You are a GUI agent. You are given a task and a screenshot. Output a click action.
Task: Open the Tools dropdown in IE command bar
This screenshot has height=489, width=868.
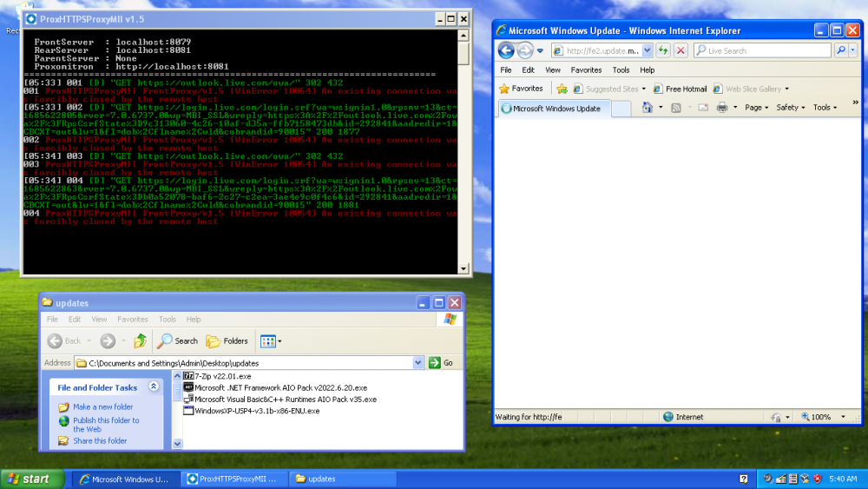pyautogui.click(x=825, y=108)
